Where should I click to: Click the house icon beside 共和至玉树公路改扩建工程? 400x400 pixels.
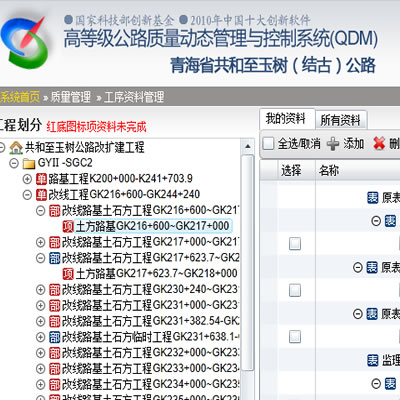(x=16, y=147)
